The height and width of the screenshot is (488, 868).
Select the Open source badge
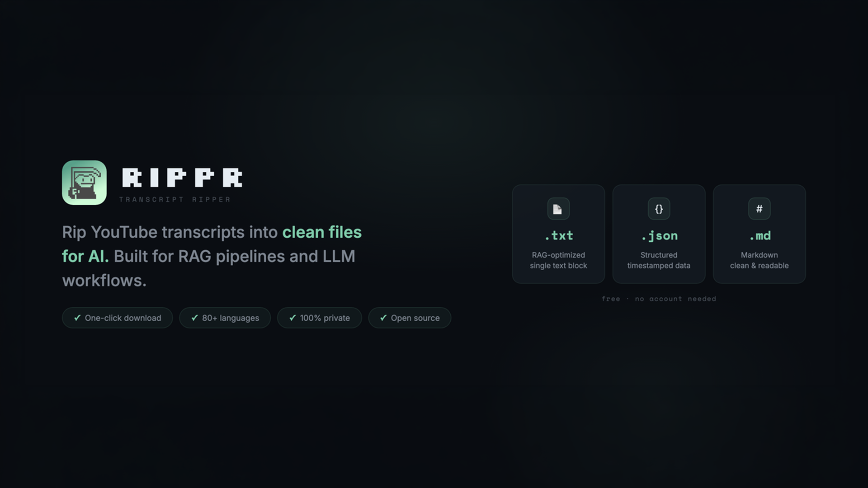pyautogui.click(x=410, y=318)
